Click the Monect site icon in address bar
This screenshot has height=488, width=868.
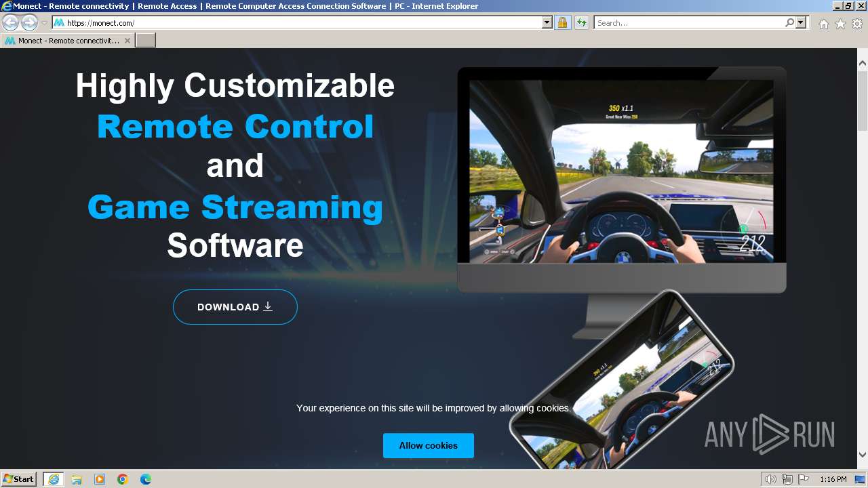(x=59, y=23)
